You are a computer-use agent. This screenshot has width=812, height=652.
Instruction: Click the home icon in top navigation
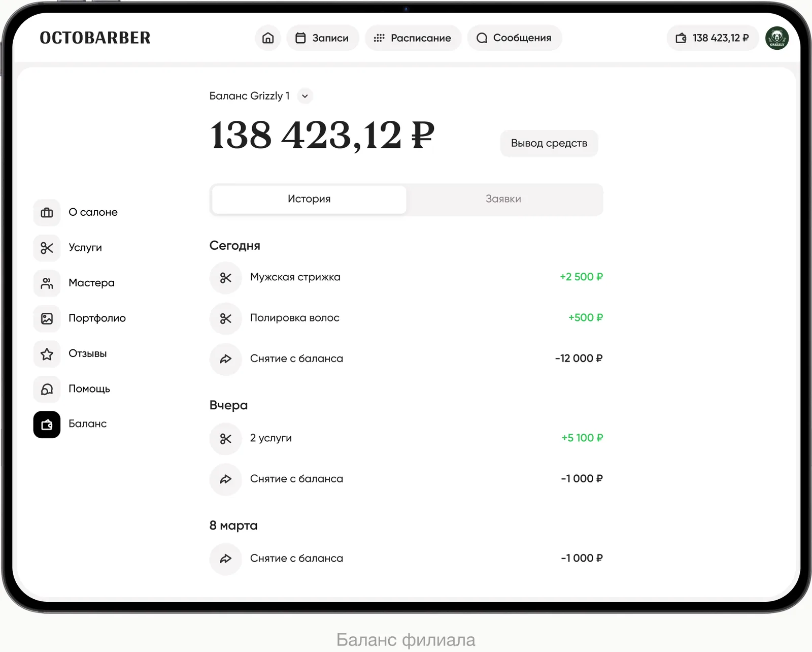268,38
